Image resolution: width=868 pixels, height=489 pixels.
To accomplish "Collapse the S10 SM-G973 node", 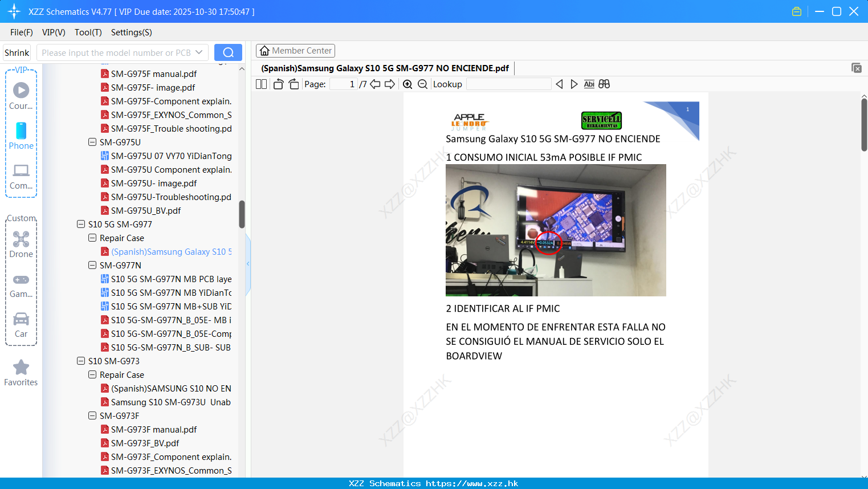I will pos(81,361).
